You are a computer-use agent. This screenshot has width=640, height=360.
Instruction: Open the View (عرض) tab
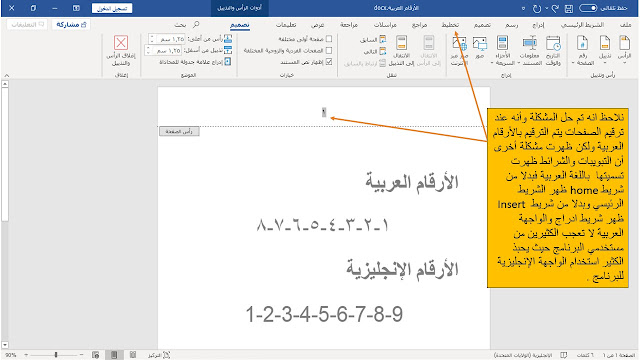tap(318, 25)
